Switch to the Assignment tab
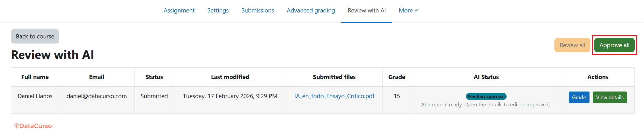644x139 pixels. click(x=179, y=10)
